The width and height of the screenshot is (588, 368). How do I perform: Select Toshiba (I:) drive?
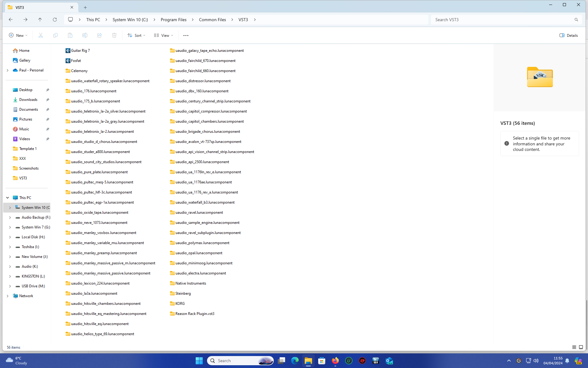(x=30, y=247)
